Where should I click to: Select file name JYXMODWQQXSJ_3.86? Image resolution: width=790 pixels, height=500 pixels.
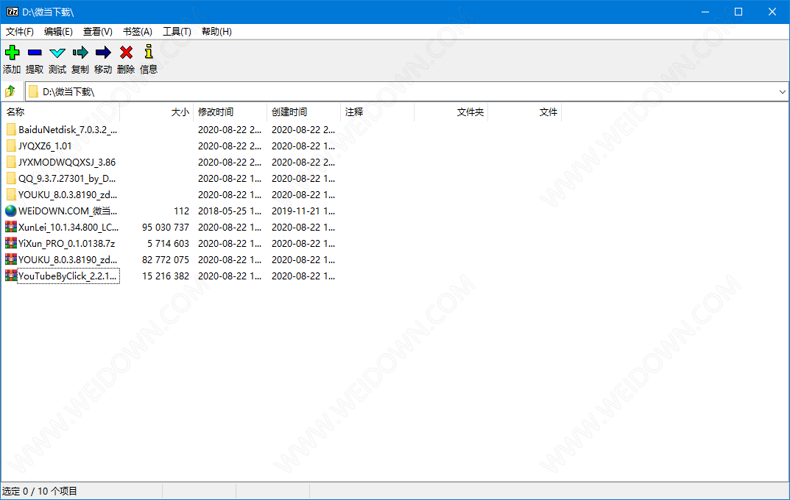(x=67, y=162)
